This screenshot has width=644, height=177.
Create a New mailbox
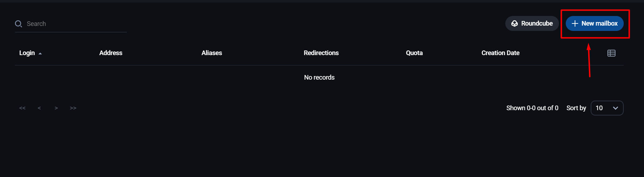coord(595,23)
